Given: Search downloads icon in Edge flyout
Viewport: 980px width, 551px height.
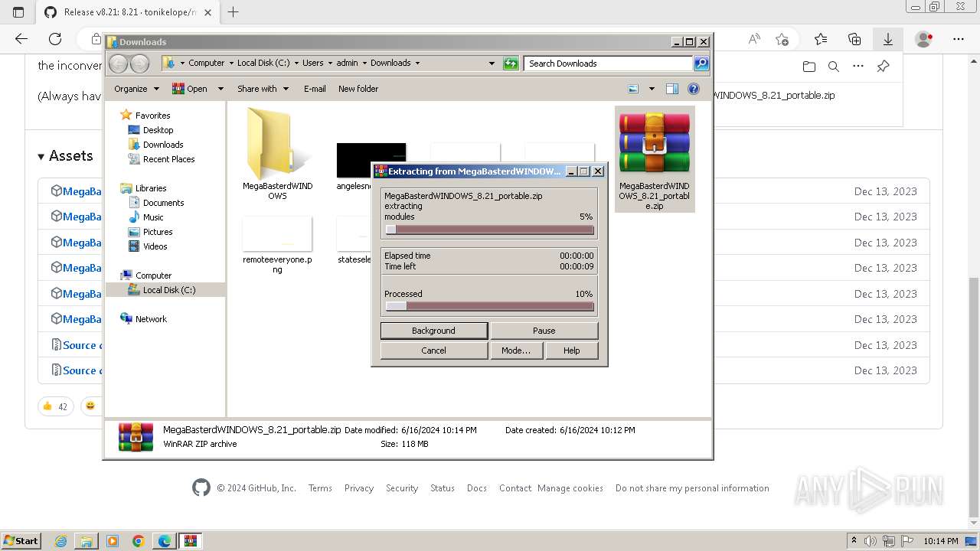Looking at the screenshot, I should (834, 67).
